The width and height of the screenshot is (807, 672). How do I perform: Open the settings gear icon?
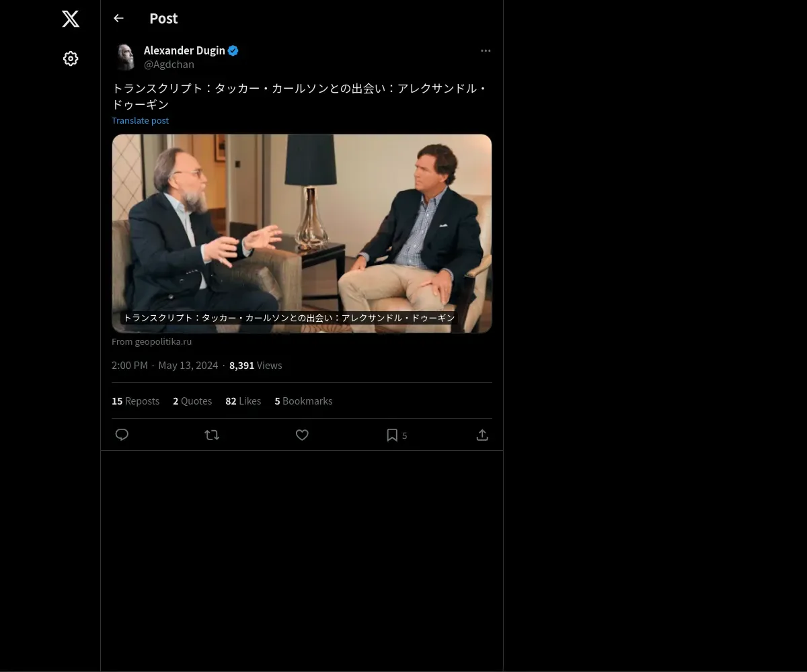71,58
